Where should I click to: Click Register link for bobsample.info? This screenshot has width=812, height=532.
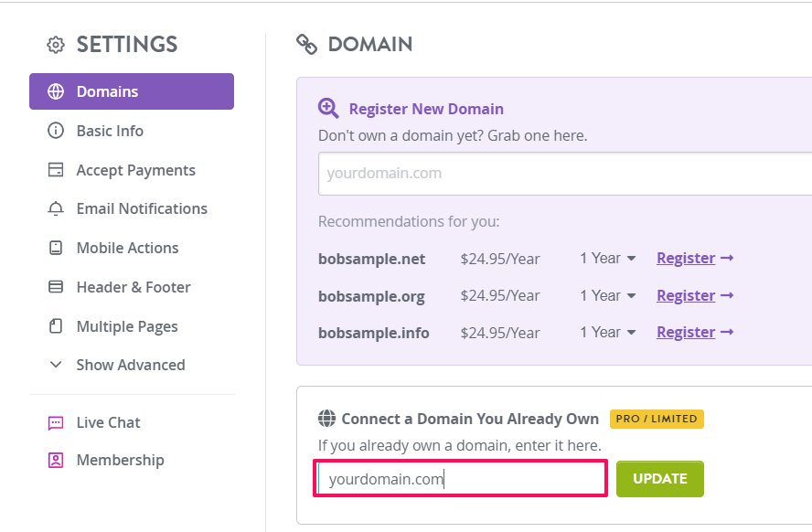coord(686,332)
